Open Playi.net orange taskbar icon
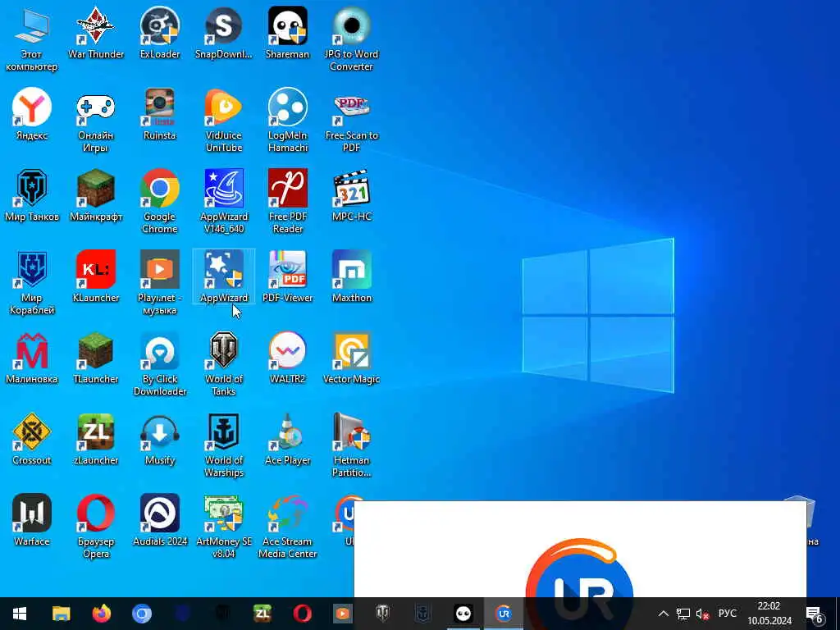 point(342,614)
